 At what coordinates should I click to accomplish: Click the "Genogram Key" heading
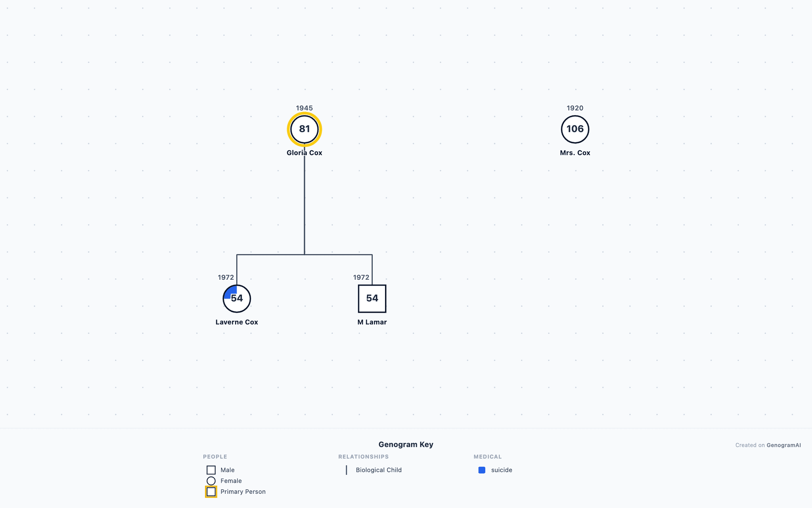(406, 444)
